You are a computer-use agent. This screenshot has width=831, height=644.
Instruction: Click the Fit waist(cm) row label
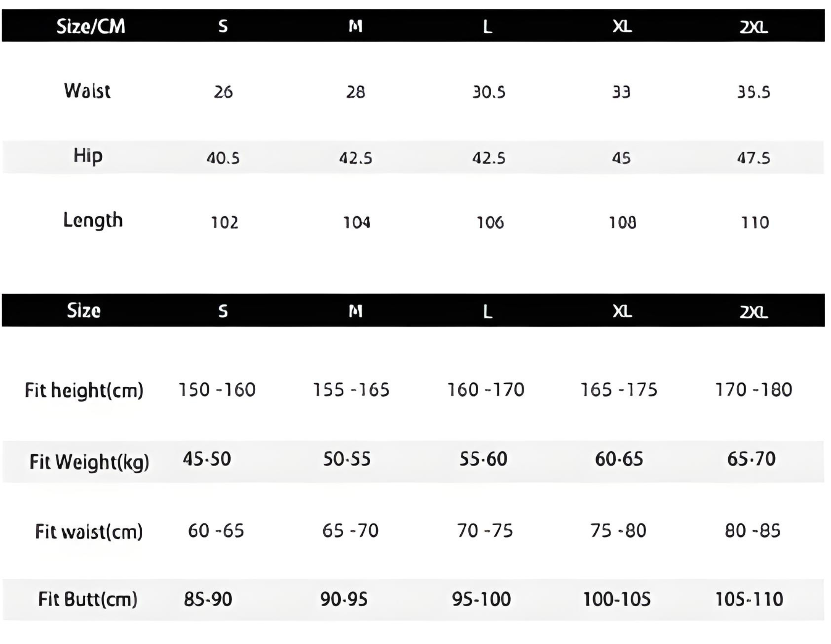[89, 531]
